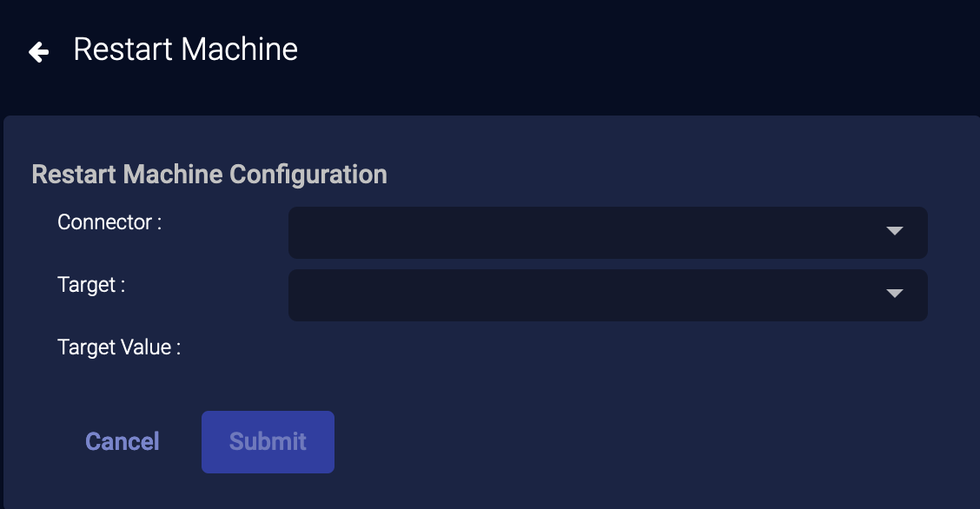The image size is (980, 509).
Task: Click the Connector dropdown caret icon
Action: tap(895, 232)
